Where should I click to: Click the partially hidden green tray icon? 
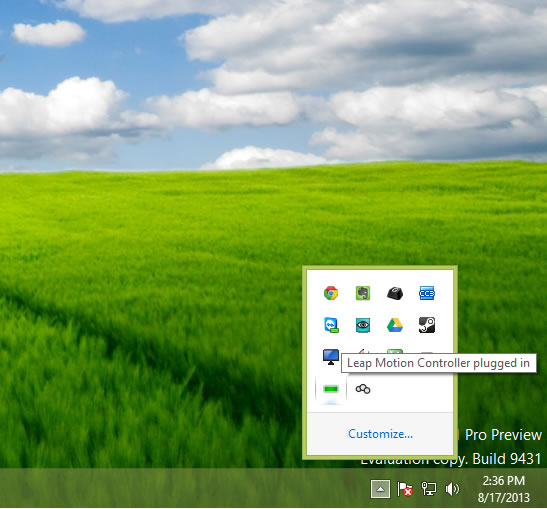(x=395, y=352)
